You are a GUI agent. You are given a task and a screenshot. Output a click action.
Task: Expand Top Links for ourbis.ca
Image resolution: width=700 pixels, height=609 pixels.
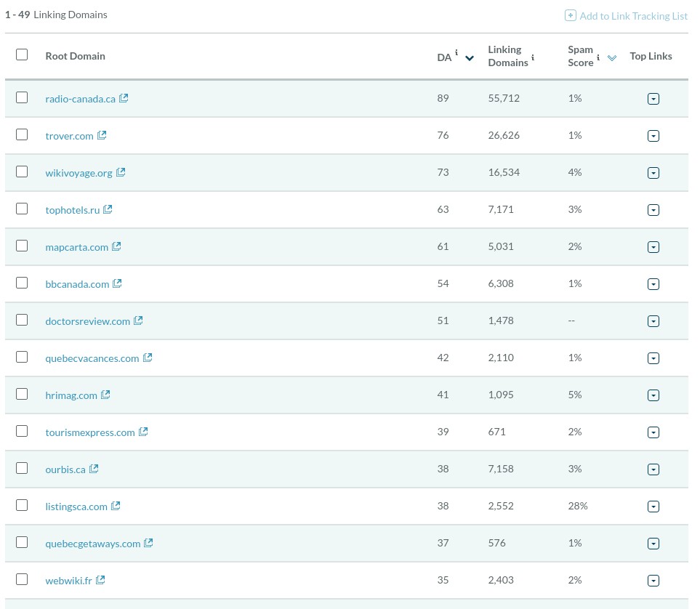[653, 469]
